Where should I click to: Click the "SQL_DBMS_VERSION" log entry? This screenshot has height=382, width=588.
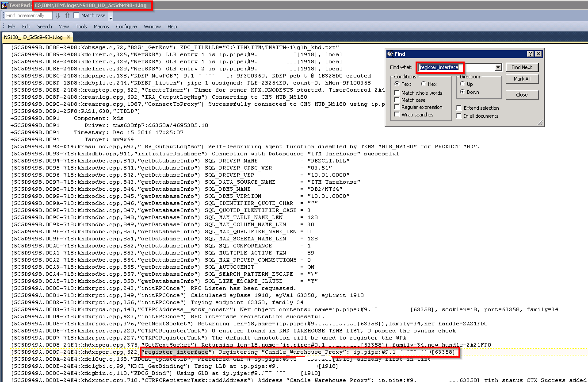180,196
